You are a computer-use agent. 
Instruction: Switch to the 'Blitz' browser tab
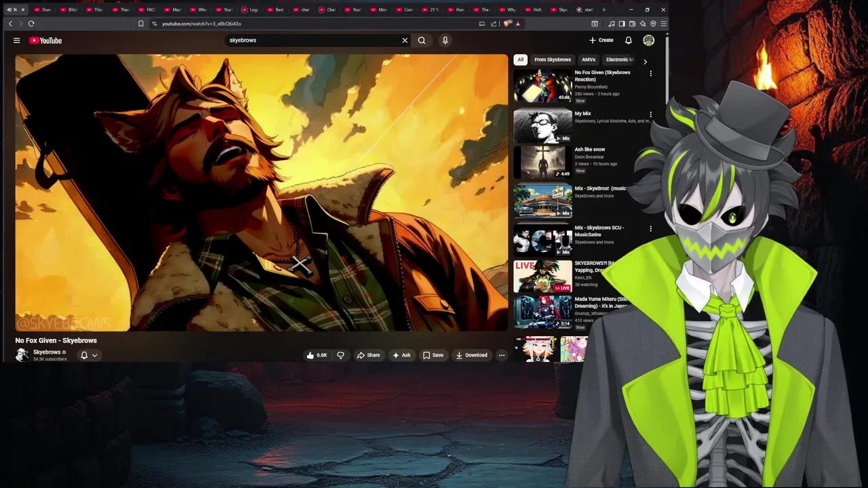pos(68,9)
